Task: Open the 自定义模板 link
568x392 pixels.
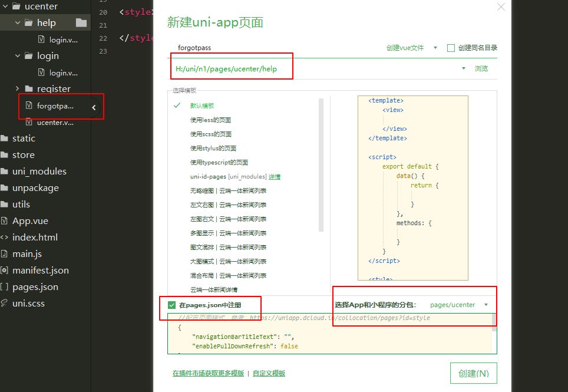Action: [269, 373]
